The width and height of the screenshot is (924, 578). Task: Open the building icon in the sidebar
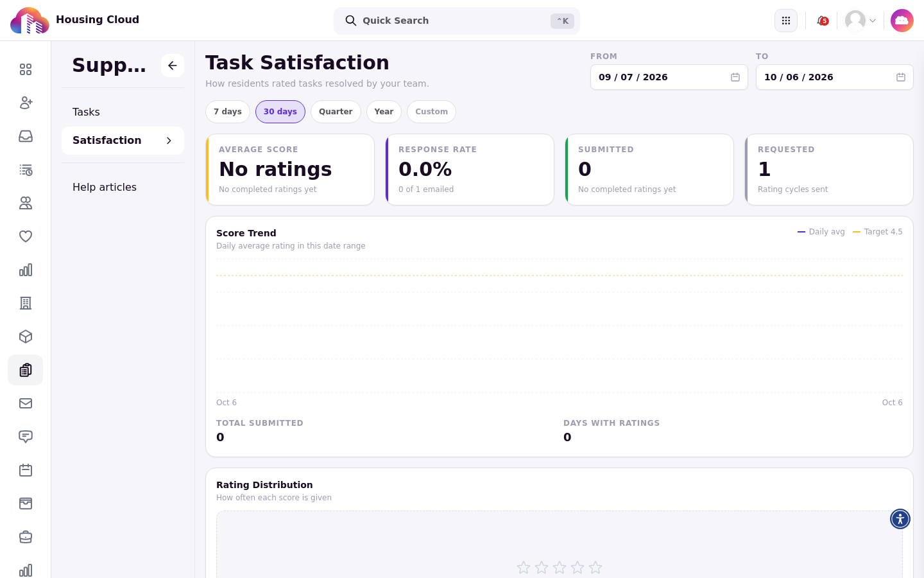[26, 303]
